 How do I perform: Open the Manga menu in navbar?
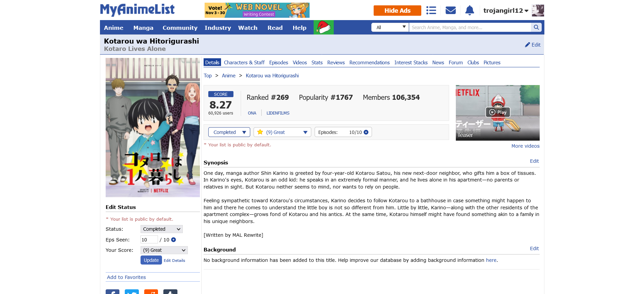143,28
